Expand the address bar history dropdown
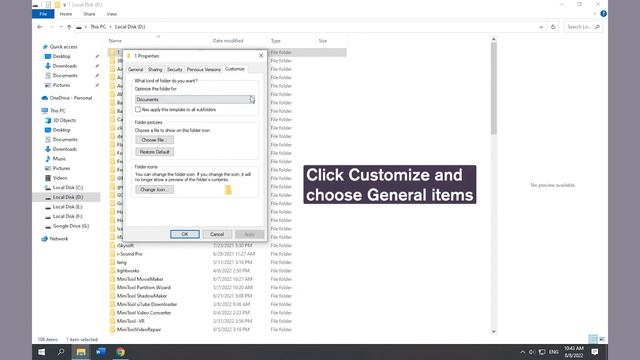640x360 pixels. tap(541, 27)
